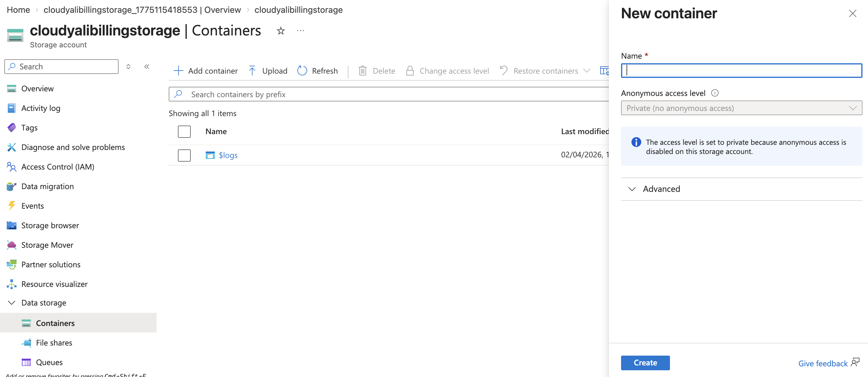Select Data migration in the sidebar

(x=47, y=186)
